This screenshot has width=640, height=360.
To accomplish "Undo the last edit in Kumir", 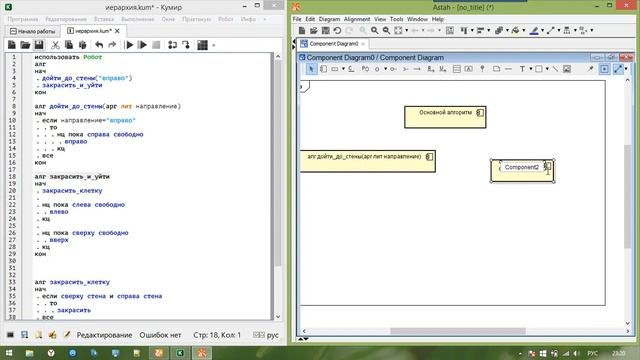I will click(99, 45).
